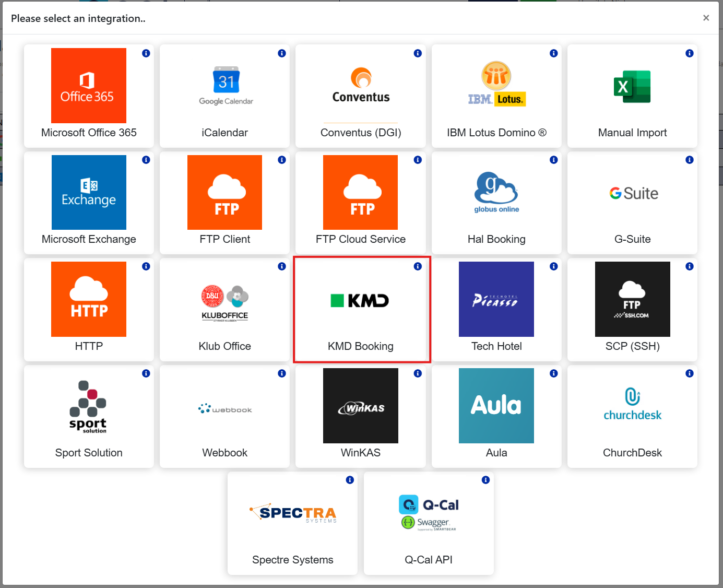The height and width of the screenshot is (588, 723).
Task: Click the ChurchDesk label text
Action: point(632,453)
